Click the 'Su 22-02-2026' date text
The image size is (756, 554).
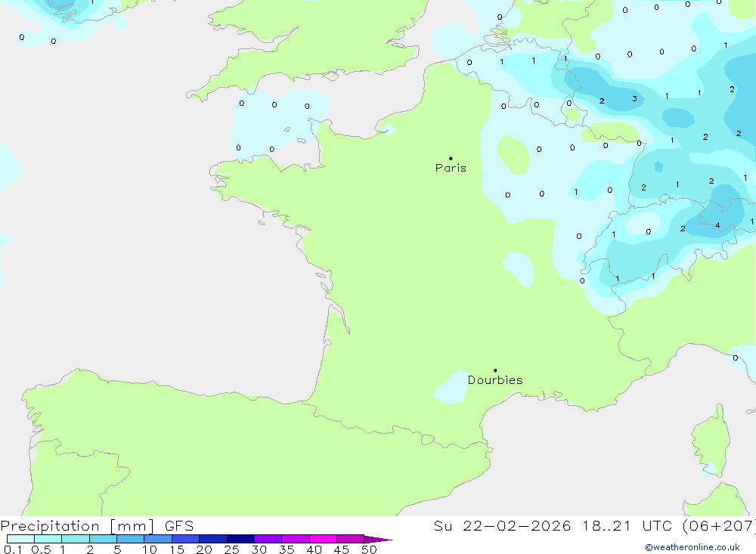502,525
